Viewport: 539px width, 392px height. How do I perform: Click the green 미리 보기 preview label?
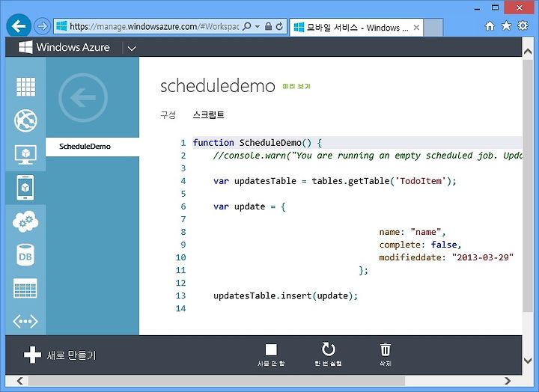296,86
